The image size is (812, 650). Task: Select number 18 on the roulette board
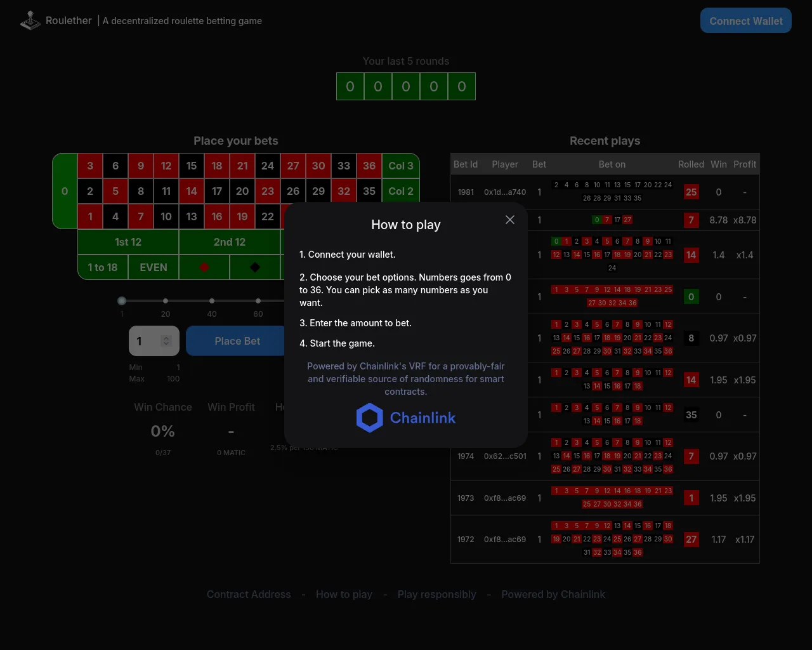tap(217, 166)
